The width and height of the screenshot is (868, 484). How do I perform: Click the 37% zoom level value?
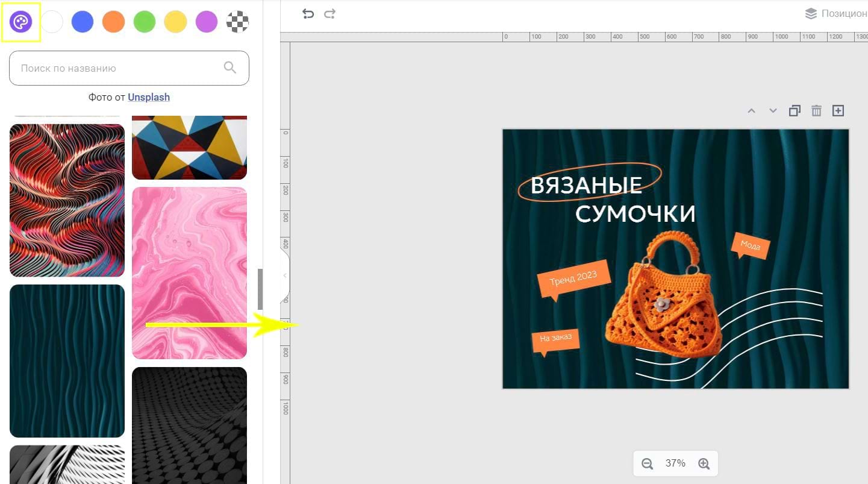tap(675, 464)
